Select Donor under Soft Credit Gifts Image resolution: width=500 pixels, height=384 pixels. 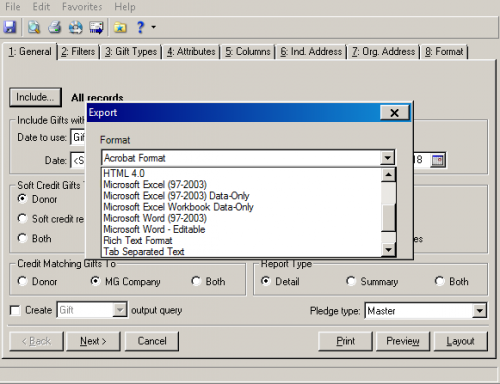22,199
